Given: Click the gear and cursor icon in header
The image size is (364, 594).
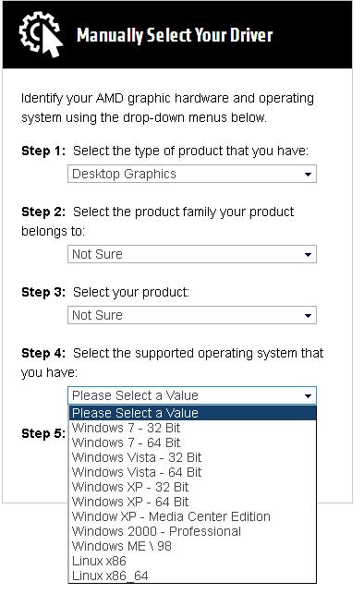Looking at the screenshot, I should (x=41, y=35).
